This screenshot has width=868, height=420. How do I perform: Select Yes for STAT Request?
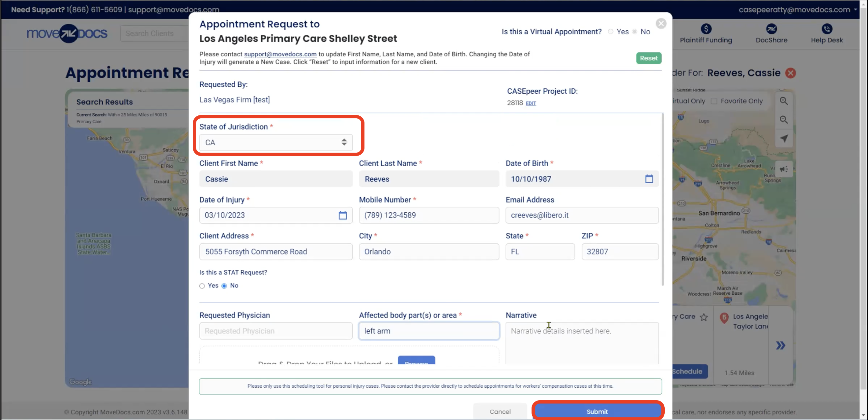pos(202,285)
